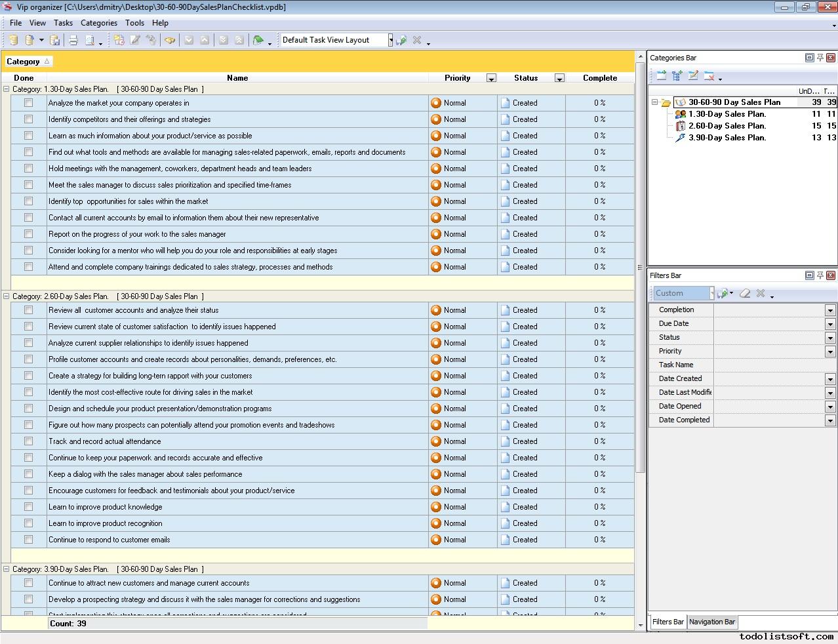838x644 pixels.
Task: Switch to the Navigation Bar tab
Action: click(x=712, y=622)
